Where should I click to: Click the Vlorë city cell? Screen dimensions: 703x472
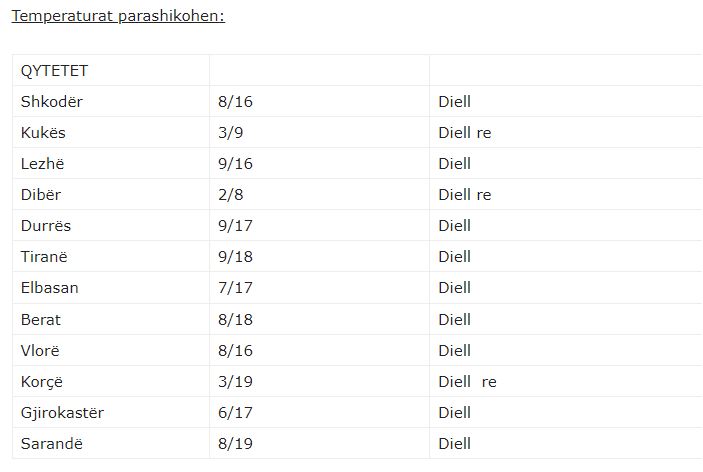tap(40, 350)
